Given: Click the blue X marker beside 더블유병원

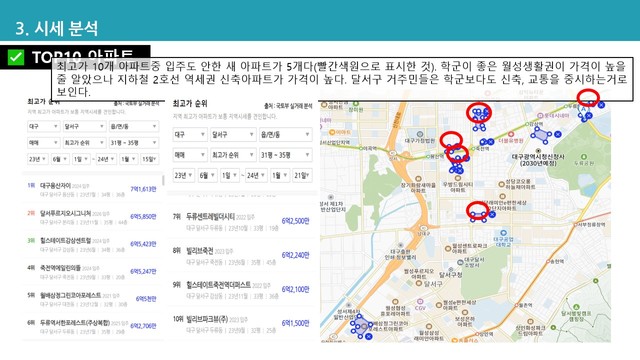Looking at the screenshot, I should tap(490, 142).
